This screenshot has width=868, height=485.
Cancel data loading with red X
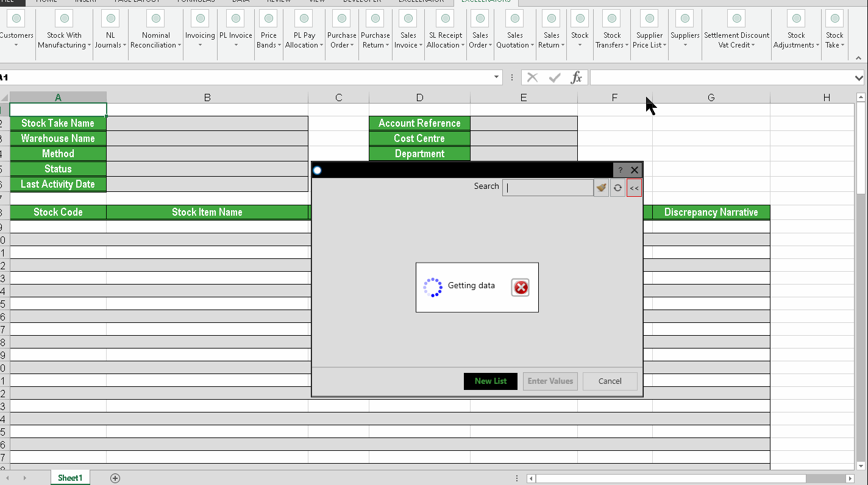coord(520,288)
